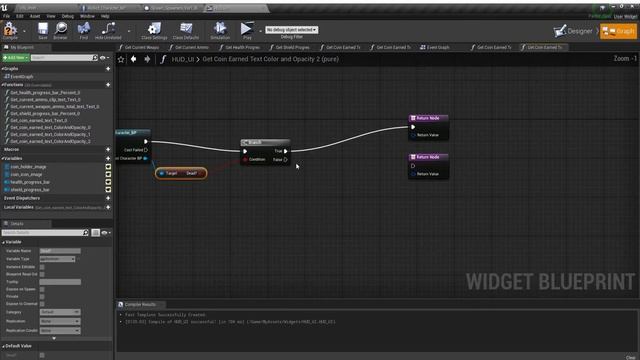This screenshot has width=640, height=360.
Task: Add a local variable with plus icon
Action: click(108, 207)
